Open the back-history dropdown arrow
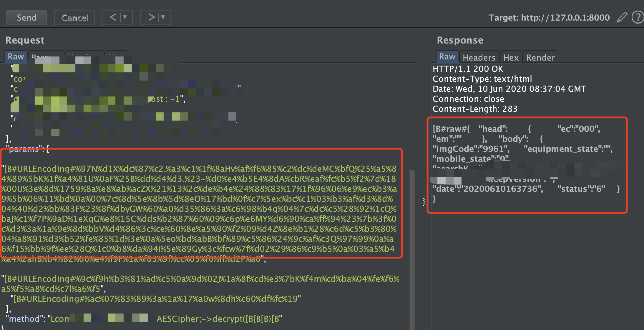Screen dimensions: 644x330 point(125,17)
